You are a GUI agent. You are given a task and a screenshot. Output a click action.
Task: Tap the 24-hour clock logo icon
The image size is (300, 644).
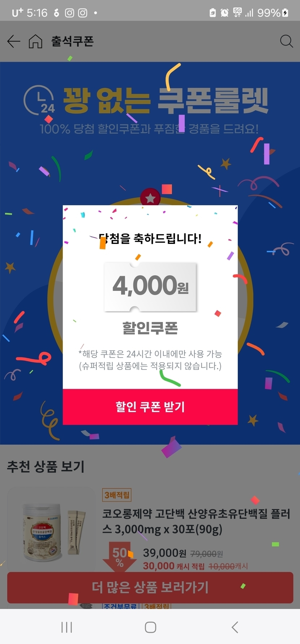[x=39, y=100]
